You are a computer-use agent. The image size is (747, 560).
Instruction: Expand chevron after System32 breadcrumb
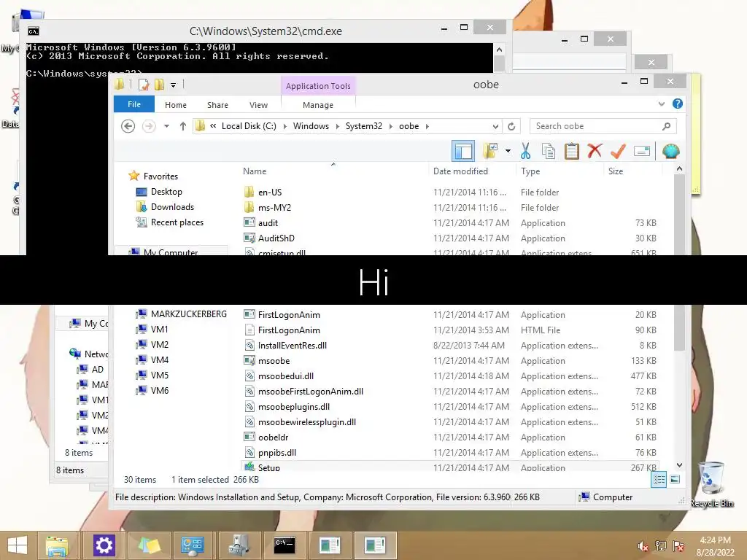(x=391, y=126)
